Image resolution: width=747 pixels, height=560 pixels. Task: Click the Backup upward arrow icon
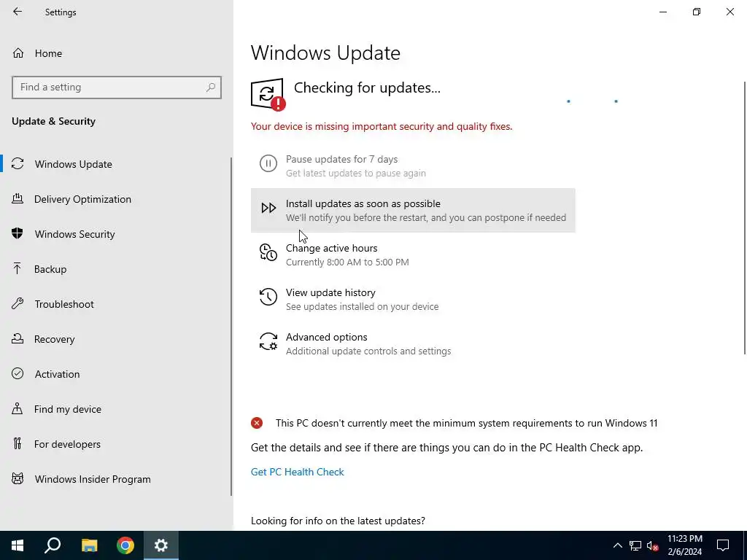pos(18,268)
